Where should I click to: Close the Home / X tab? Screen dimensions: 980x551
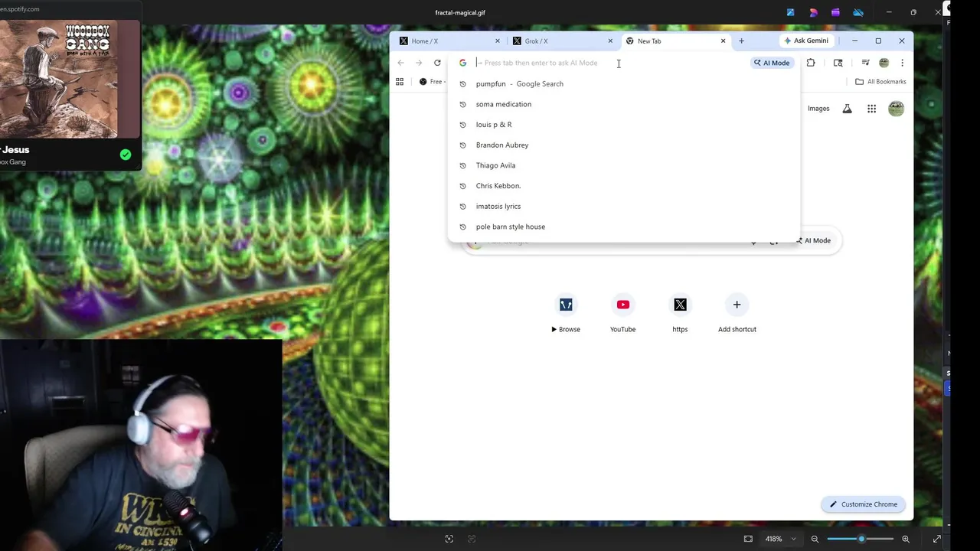(x=498, y=41)
